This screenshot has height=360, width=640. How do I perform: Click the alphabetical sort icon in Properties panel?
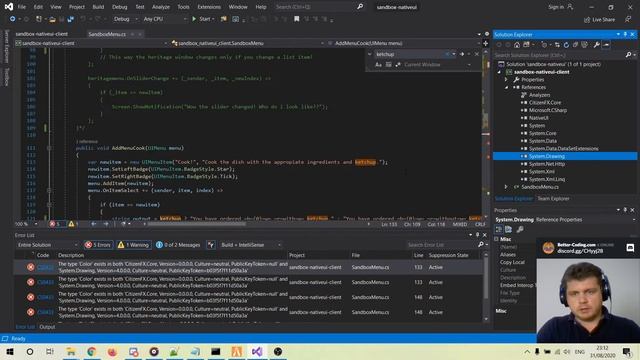(509, 229)
